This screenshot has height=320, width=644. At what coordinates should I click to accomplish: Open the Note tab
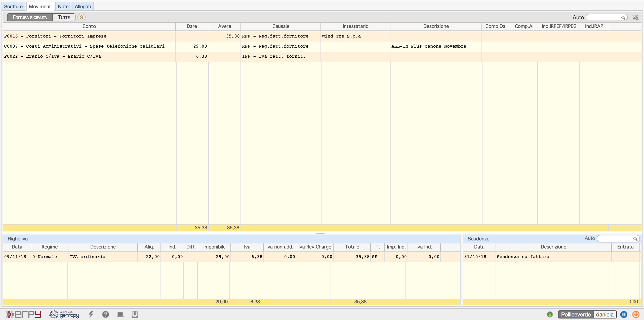pyautogui.click(x=63, y=7)
